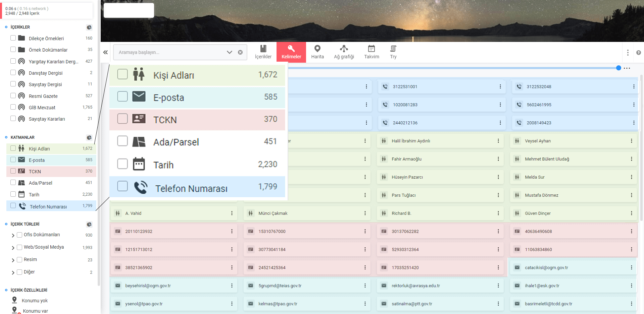Tick the sidebar Telefon Numarası checkbox
644x314 pixels.
coord(13,205)
